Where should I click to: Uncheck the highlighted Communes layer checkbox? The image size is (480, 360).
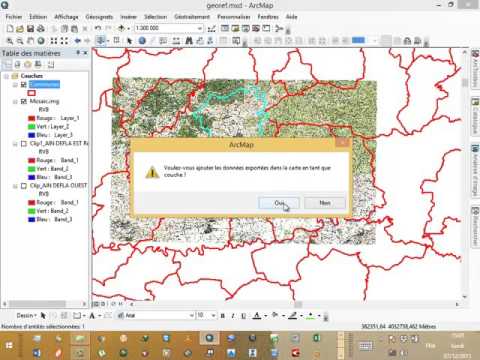(23, 85)
